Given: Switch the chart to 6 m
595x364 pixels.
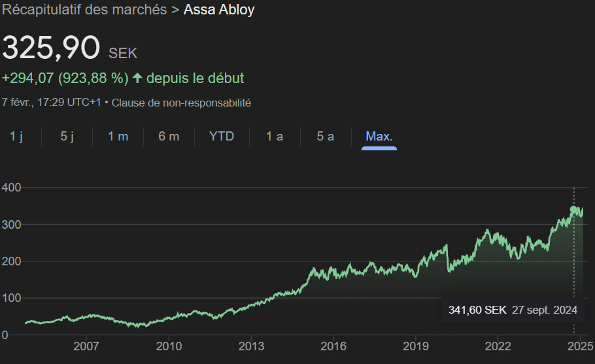Looking at the screenshot, I should [x=169, y=137].
